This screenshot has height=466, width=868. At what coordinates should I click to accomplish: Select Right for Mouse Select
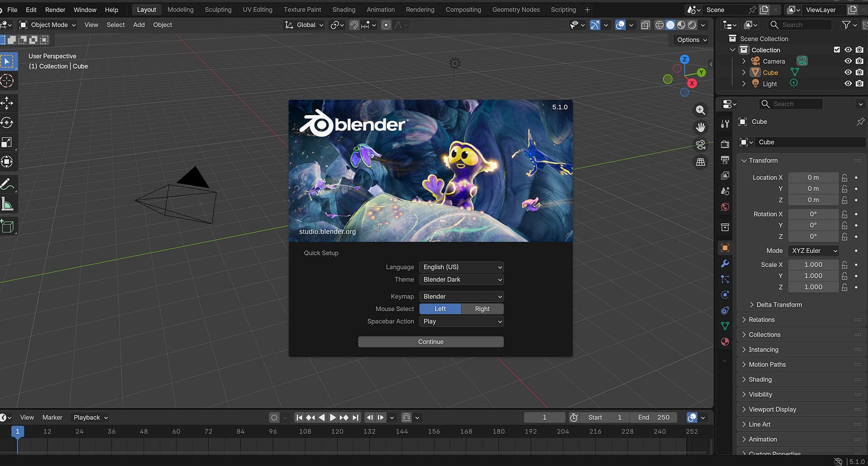(x=482, y=309)
